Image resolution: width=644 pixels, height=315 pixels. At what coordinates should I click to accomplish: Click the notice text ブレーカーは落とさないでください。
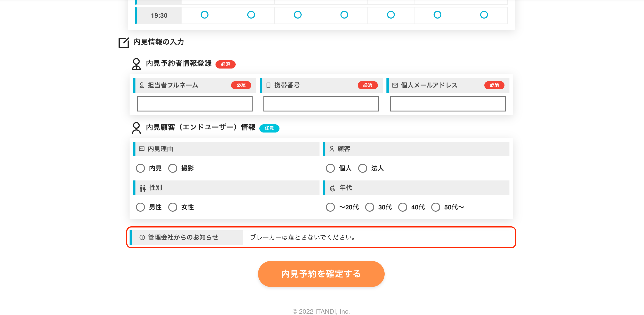[x=303, y=237]
